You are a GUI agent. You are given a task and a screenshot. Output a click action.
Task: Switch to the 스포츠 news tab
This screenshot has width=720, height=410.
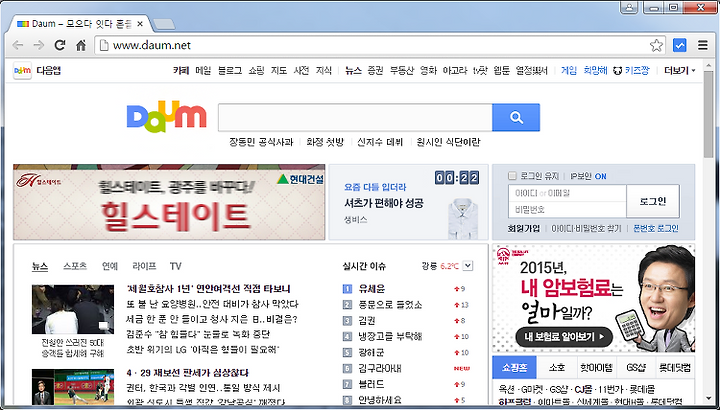(x=75, y=266)
